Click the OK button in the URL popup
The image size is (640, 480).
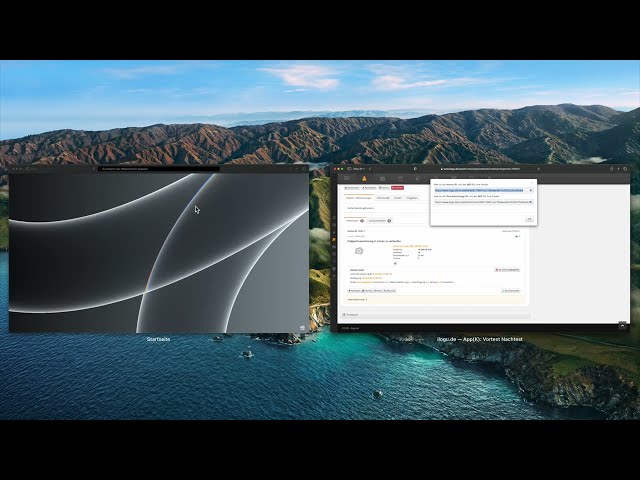click(x=529, y=219)
